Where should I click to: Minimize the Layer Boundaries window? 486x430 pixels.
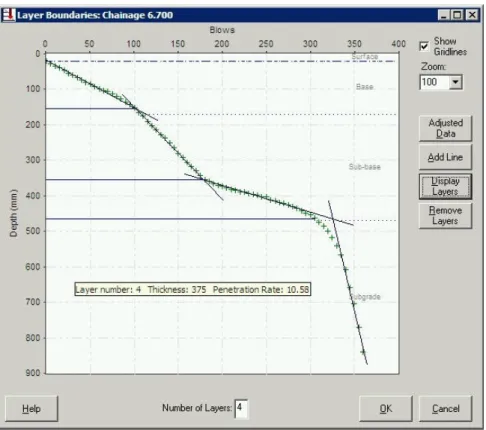click(444, 15)
